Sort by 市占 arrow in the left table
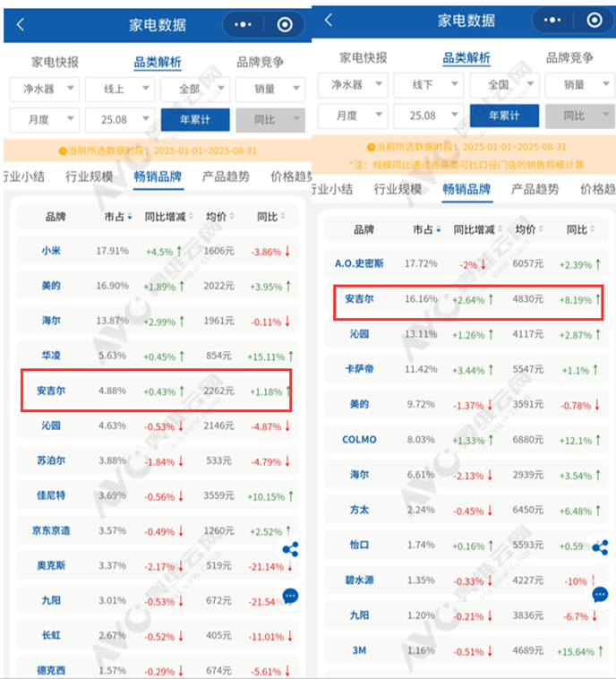The width and height of the screenshot is (616, 679). 130,217
